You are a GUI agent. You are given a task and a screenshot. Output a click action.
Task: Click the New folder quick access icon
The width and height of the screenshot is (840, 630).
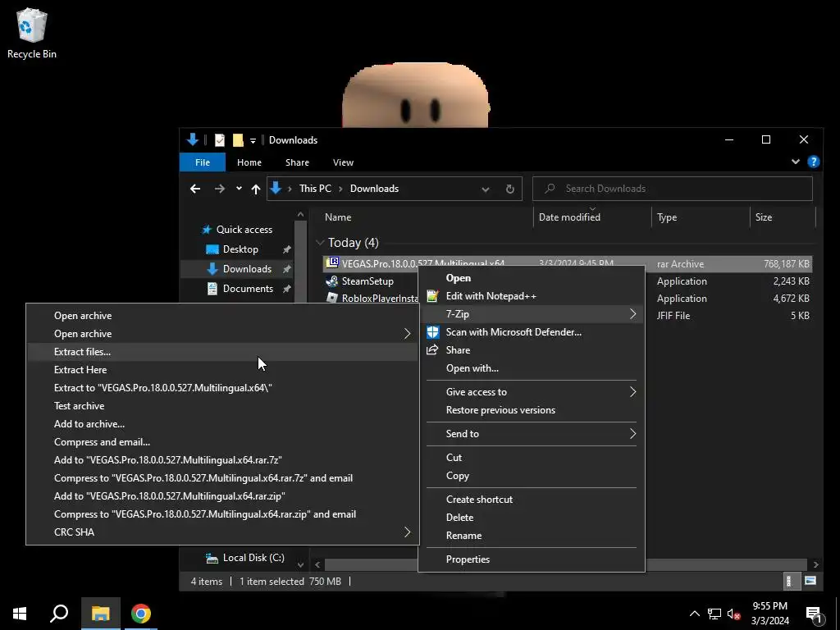click(238, 139)
